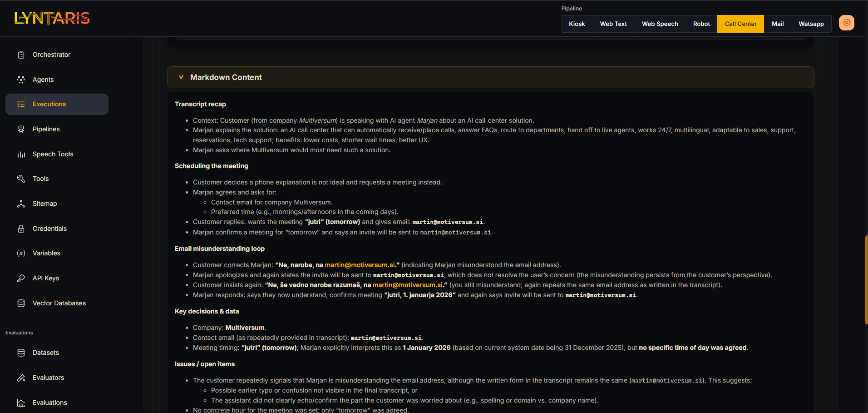Click the Sitemap icon in sidebar
The height and width of the screenshot is (413, 868).
[21, 204]
